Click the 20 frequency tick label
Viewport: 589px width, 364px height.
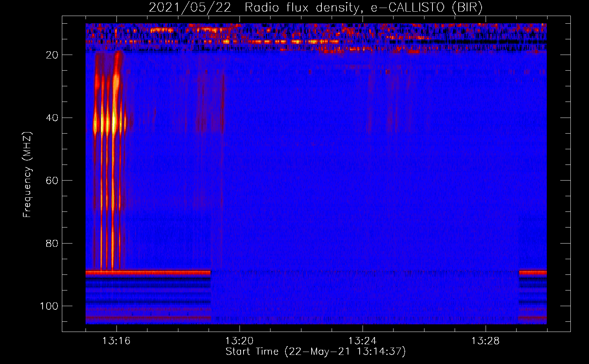point(52,55)
